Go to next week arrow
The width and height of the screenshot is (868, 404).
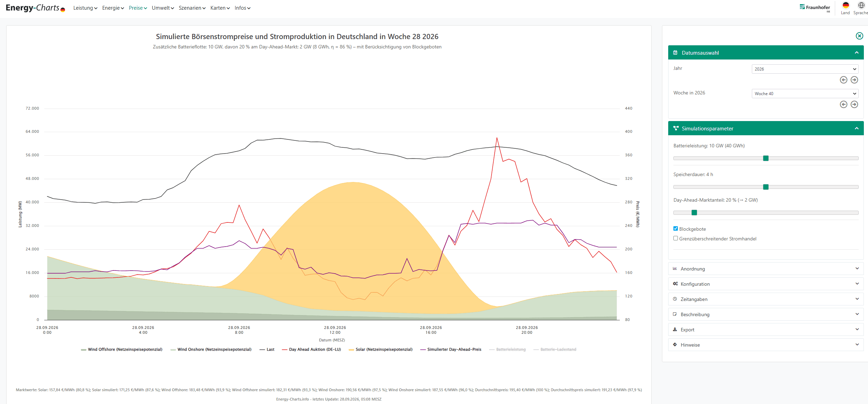coord(854,104)
